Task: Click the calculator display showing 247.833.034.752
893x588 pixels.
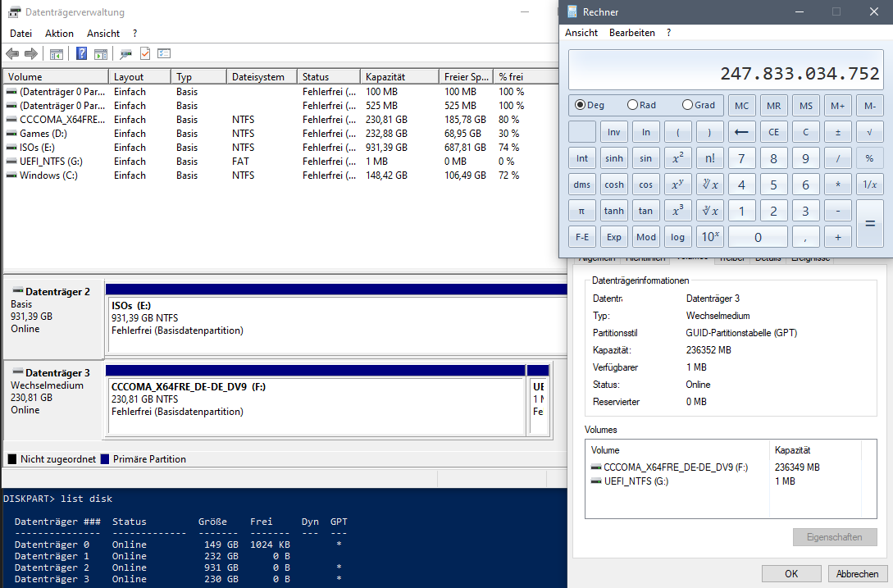Action: 726,70
